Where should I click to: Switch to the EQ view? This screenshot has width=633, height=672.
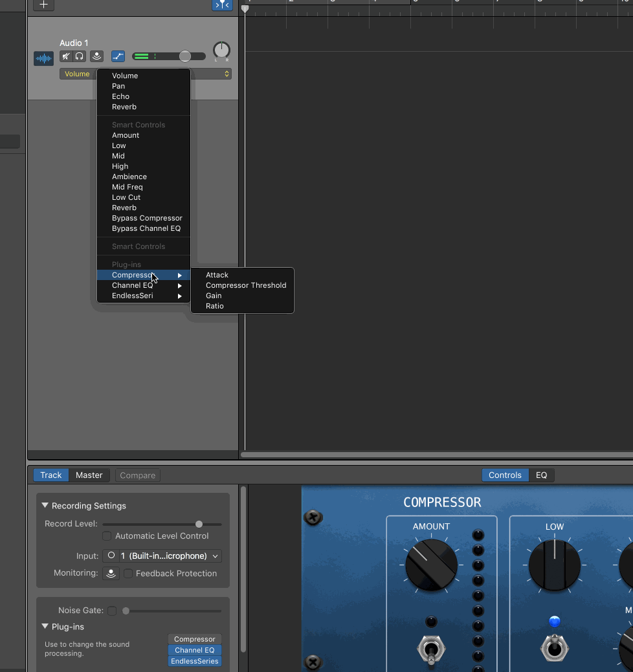[x=541, y=475]
